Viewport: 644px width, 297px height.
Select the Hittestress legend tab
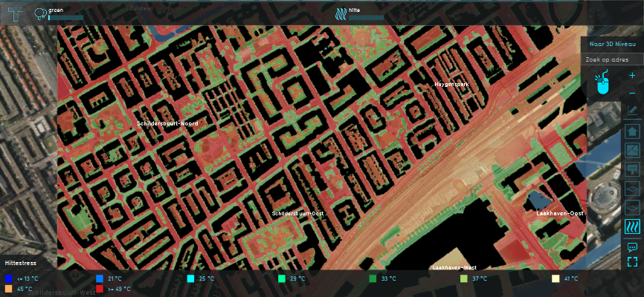click(21, 263)
